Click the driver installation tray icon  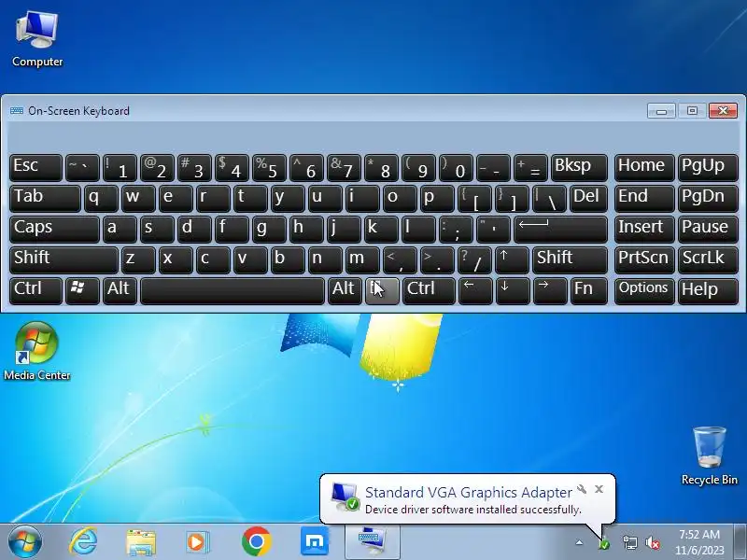coord(603,542)
